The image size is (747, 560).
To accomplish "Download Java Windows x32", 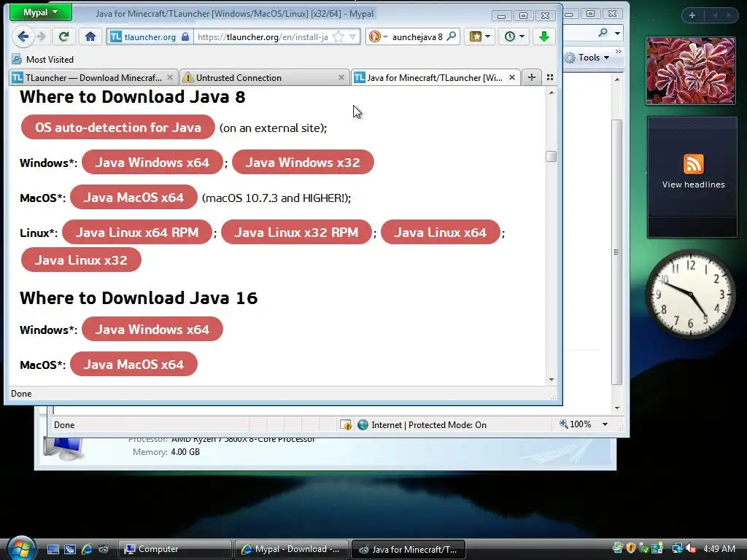I will (x=303, y=163).
